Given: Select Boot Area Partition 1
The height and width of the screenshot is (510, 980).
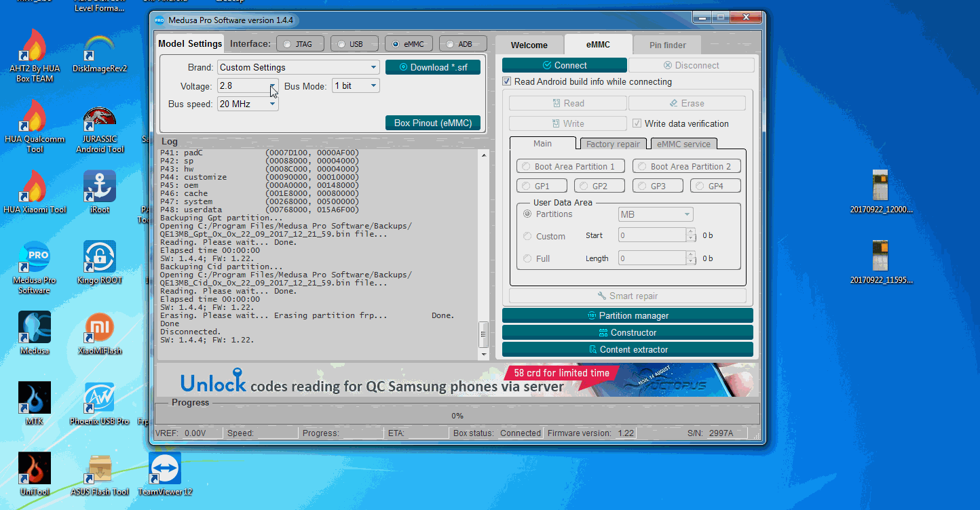Looking at the screenshot, I should pyautogui.click(x=570, y=166).
